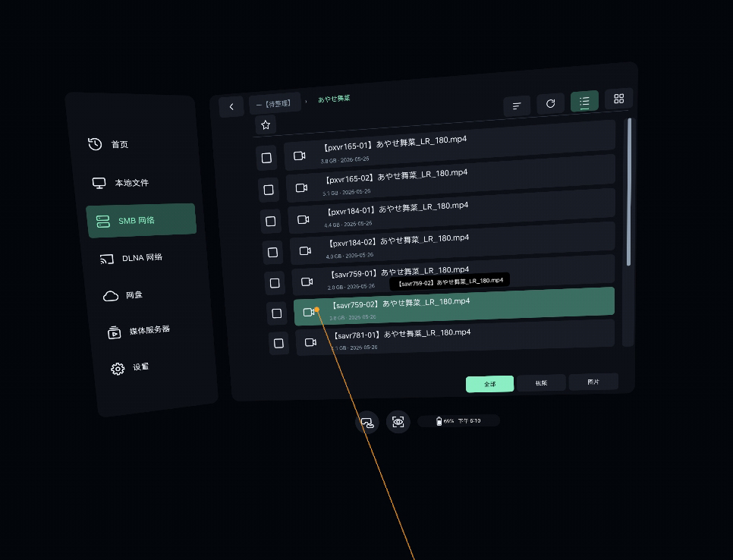Check the box for pxvr165-01 file

click(x=266, y=158)
